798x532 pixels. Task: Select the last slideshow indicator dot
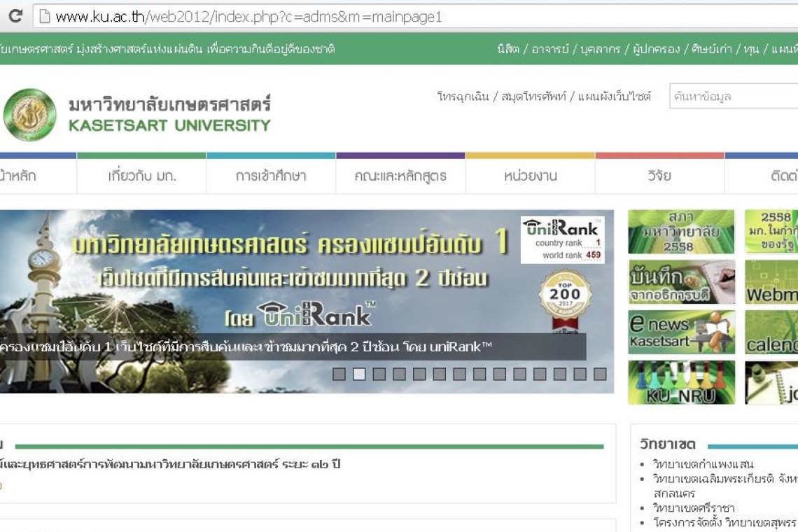click(x=600, y=374)
